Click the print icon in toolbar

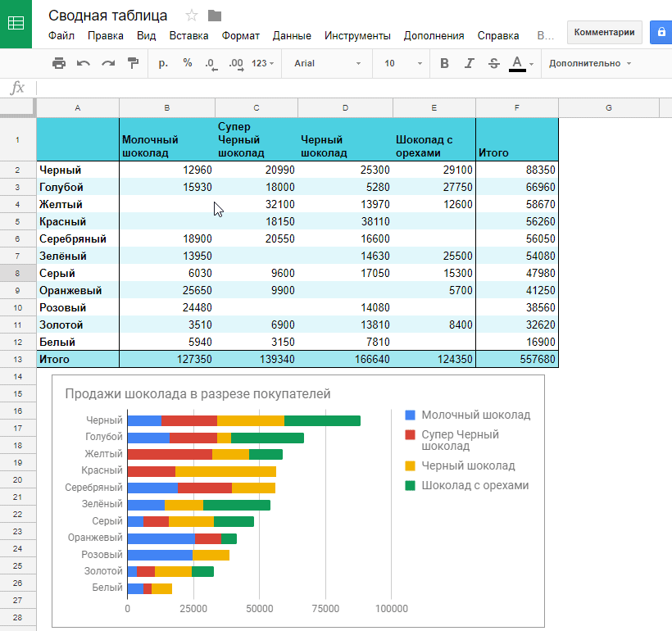pos(59,63)
